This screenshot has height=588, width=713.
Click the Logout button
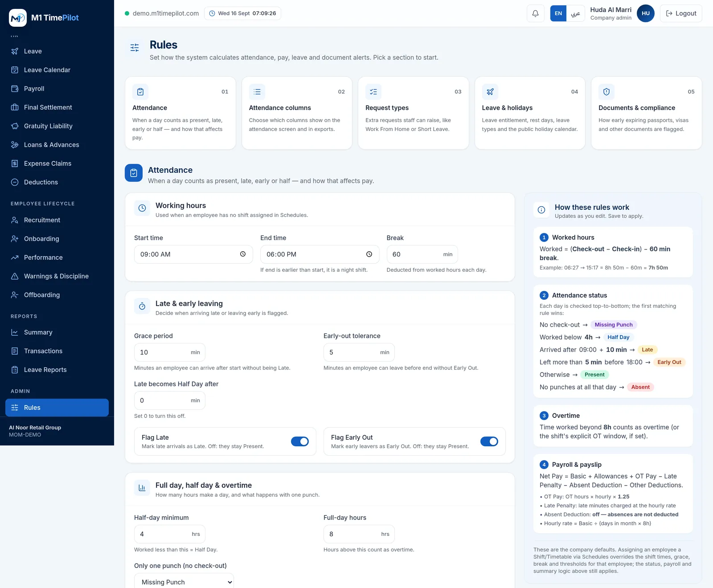pos(681,13)
